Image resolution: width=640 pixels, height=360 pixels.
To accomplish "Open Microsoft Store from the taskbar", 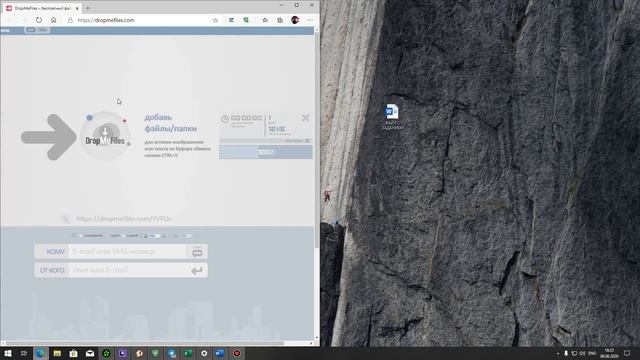I will (73, 353).
